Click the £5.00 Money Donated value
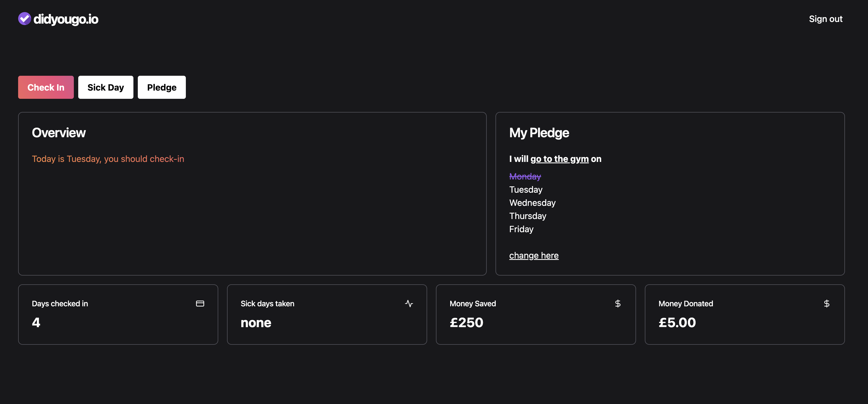Viewport: 868px width, 404px height. [677, 322]
